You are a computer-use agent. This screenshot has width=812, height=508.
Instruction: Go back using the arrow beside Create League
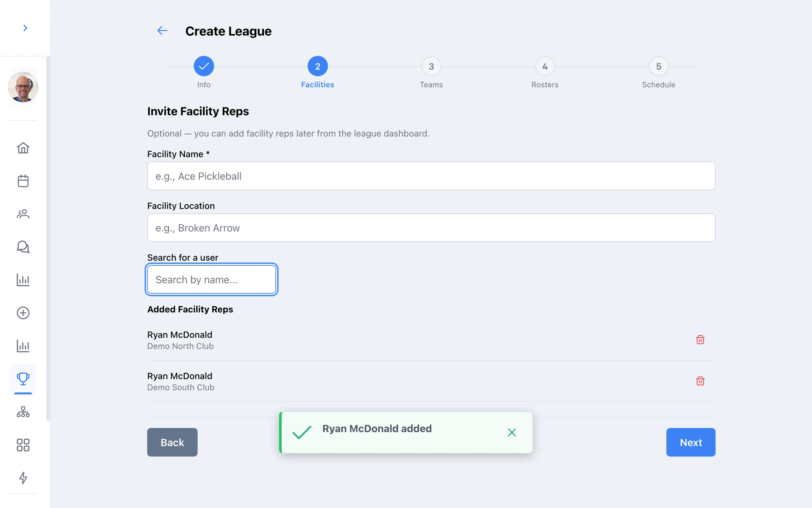click(162, 30)
